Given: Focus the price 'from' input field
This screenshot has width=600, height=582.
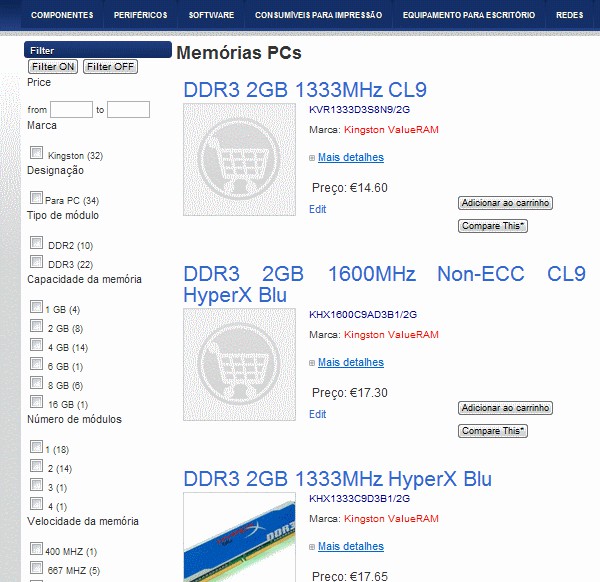Looking at the screenshot, I should 71,109.
